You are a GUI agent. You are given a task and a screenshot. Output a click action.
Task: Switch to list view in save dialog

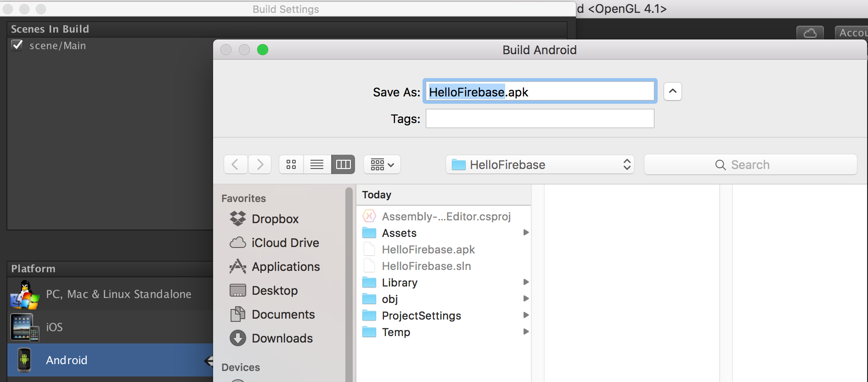pyautogui.click(x=317, y=164)
